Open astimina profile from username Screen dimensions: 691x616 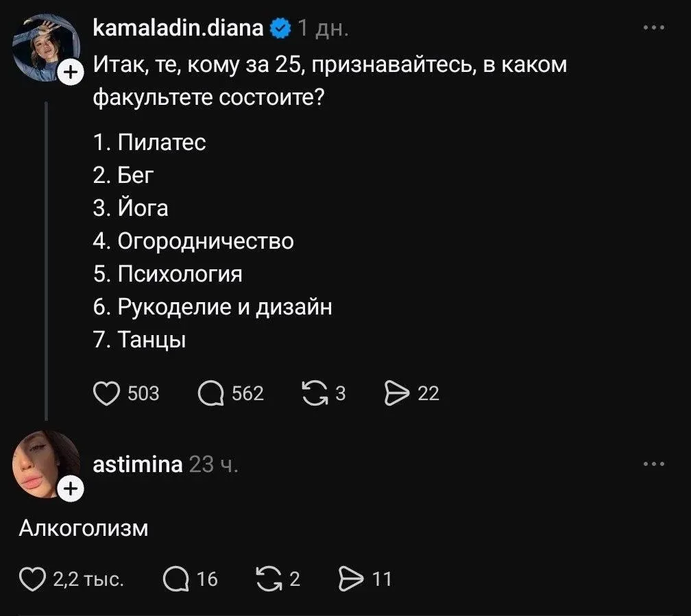click(x=138, y=465)
